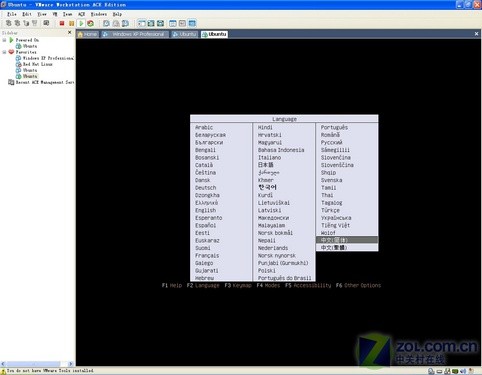Screen dimensions: 482x375
Task: Click the Reset virtual machine toolbar icon
Action: 90,23
